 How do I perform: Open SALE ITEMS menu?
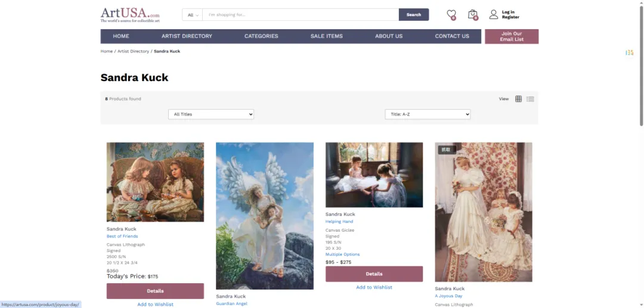click(327, 36)
